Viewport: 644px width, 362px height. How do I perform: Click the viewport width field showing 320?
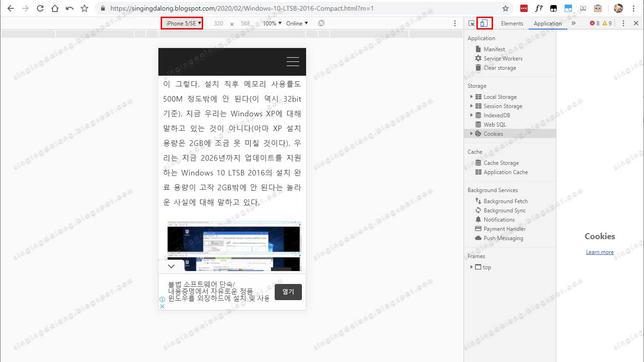pos(218,23)
